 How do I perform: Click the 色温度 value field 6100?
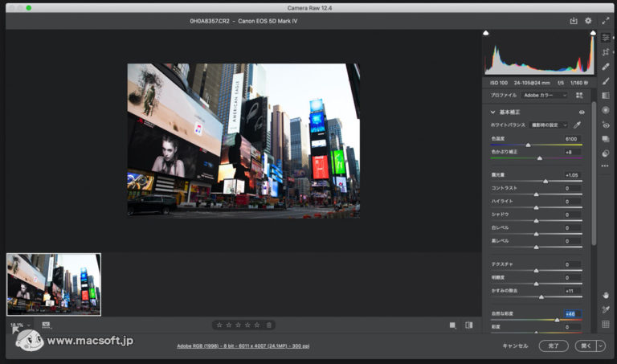tap(572, 139)
